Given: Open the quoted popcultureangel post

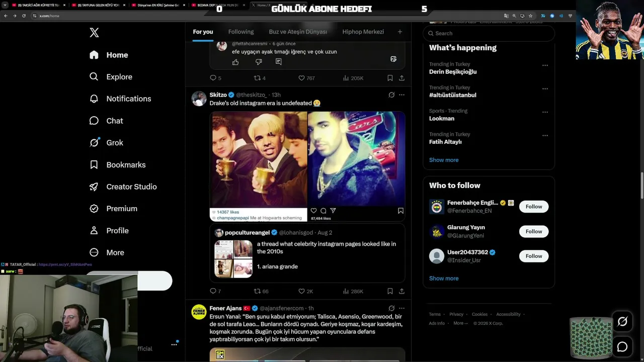Looking at the screenshot, I should pyautogui.click(x=307, y=253).
